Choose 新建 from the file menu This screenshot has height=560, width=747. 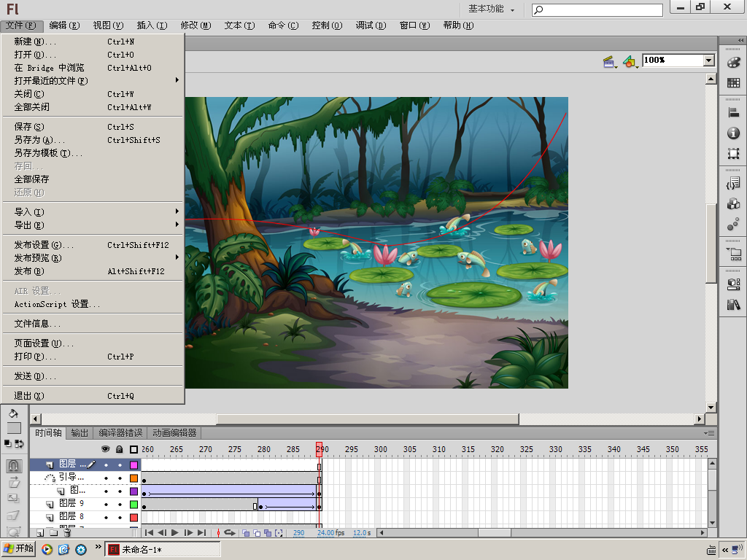pos(93,42)
